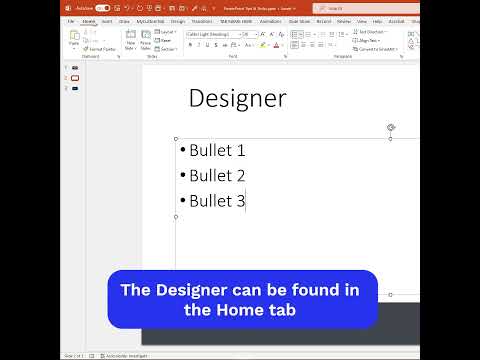Click the Decrease List Level icon
Viewport: 480px width, 360px height.
(322, 34)
